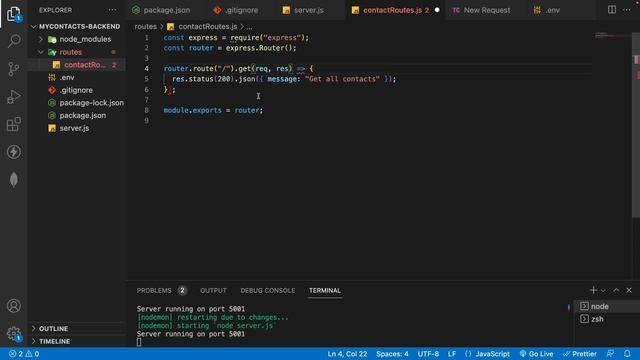Expand the TIMELINE section

pos(76,341)
